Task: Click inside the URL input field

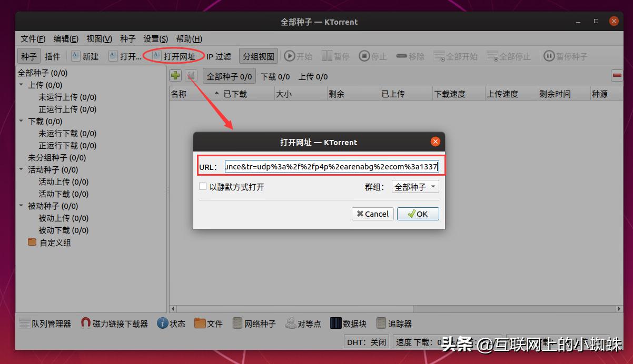Action: [332, 166]
